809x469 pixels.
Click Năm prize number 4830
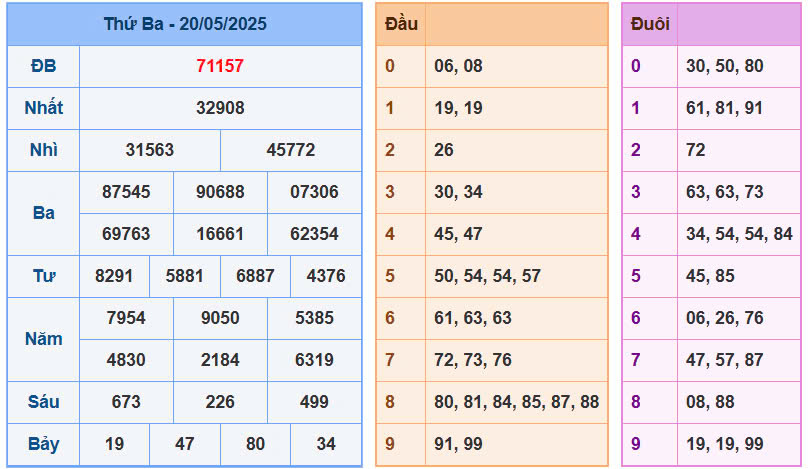[x=126, y=360]
